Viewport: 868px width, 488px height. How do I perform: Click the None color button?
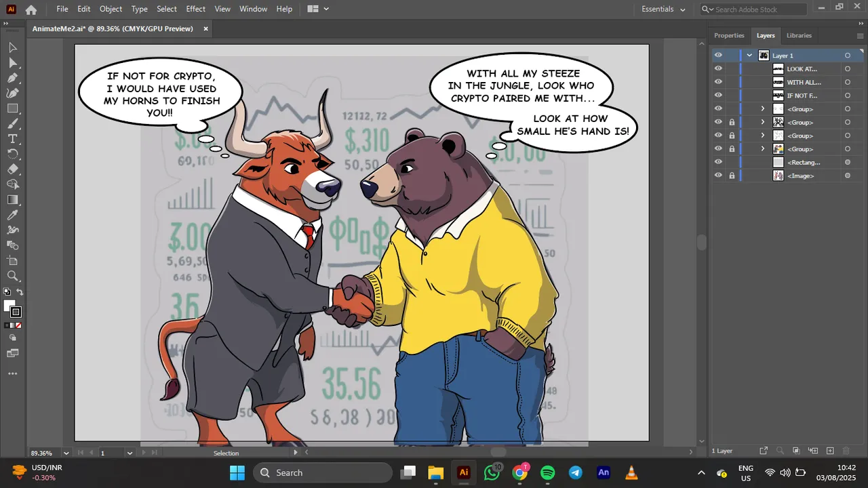pyautogui.click(x=19, y=325)
